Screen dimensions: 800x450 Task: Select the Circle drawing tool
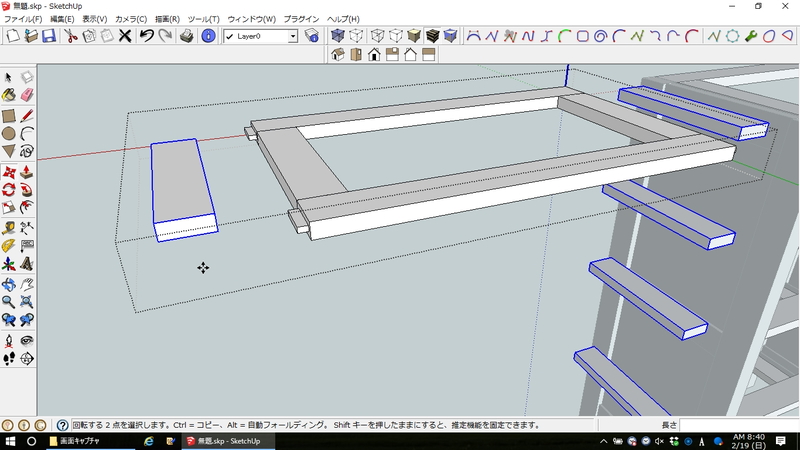pos(9,133)
